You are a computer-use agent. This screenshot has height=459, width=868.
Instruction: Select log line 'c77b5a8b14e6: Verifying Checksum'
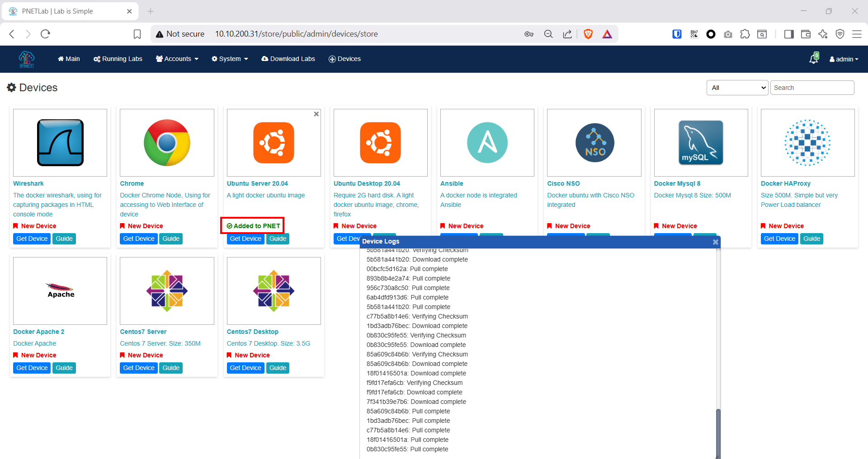[x=417, y=316]
